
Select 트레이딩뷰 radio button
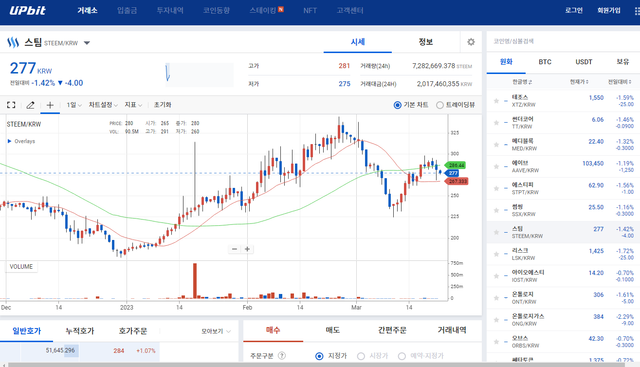[440, 105]
